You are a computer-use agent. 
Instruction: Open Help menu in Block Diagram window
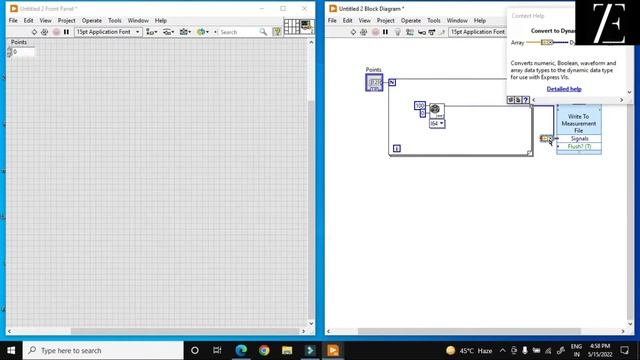(x=480, y=20)
